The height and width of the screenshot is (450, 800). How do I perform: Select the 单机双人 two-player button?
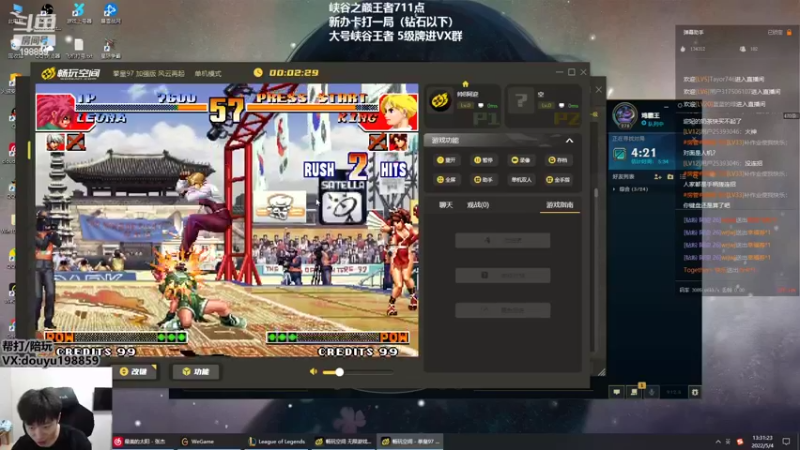[520, 180]
